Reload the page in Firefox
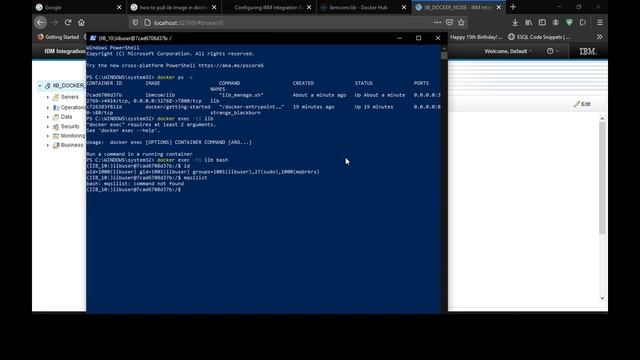Image resolution: width=640 pixels, height=360 pixels. (68, 22)
